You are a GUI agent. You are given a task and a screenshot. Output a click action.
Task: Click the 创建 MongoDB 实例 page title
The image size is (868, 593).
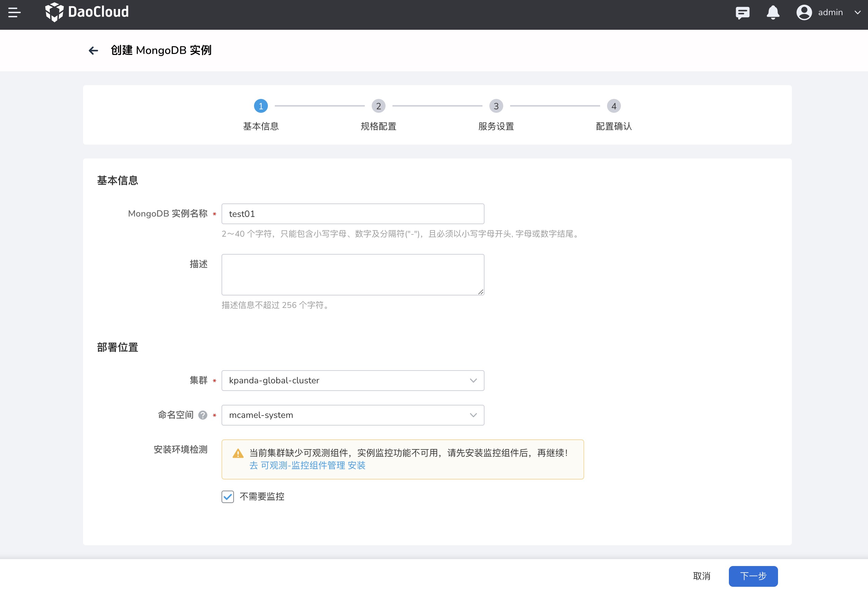(161, 50)
